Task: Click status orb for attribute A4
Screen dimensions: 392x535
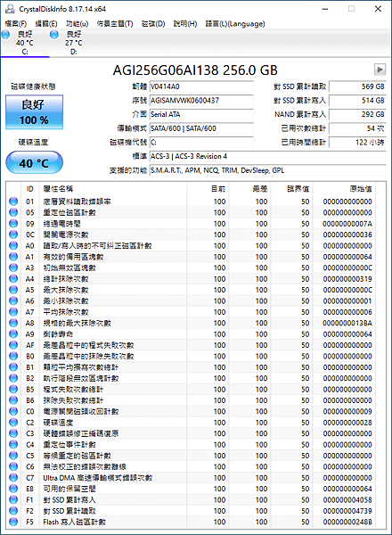Action: [x=13, y=279]
